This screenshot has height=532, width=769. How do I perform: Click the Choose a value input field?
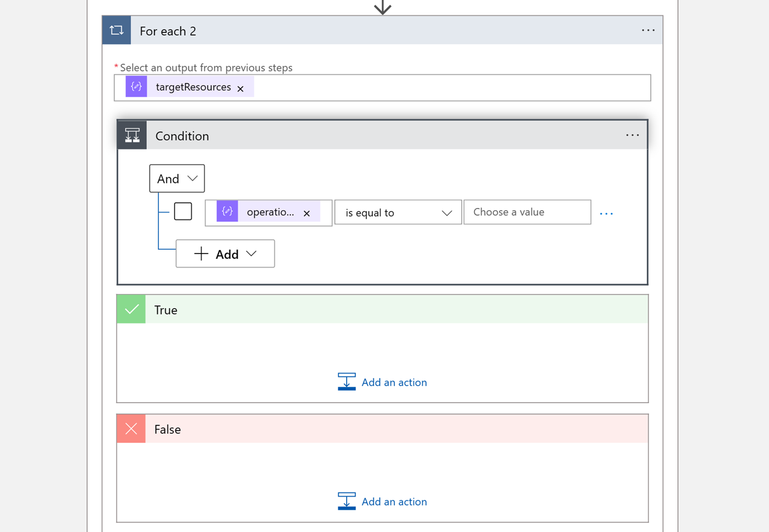[527, 212]
